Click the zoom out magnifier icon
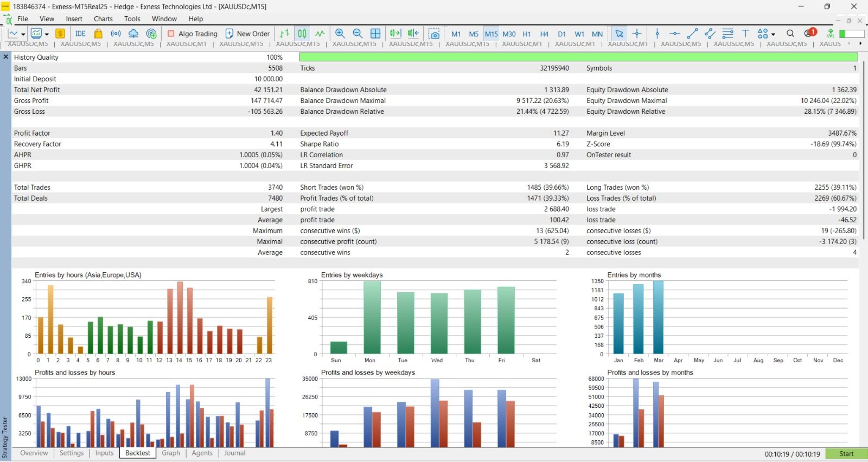The width and height of the screenshot is (868, 462). [x=358, y=34]
